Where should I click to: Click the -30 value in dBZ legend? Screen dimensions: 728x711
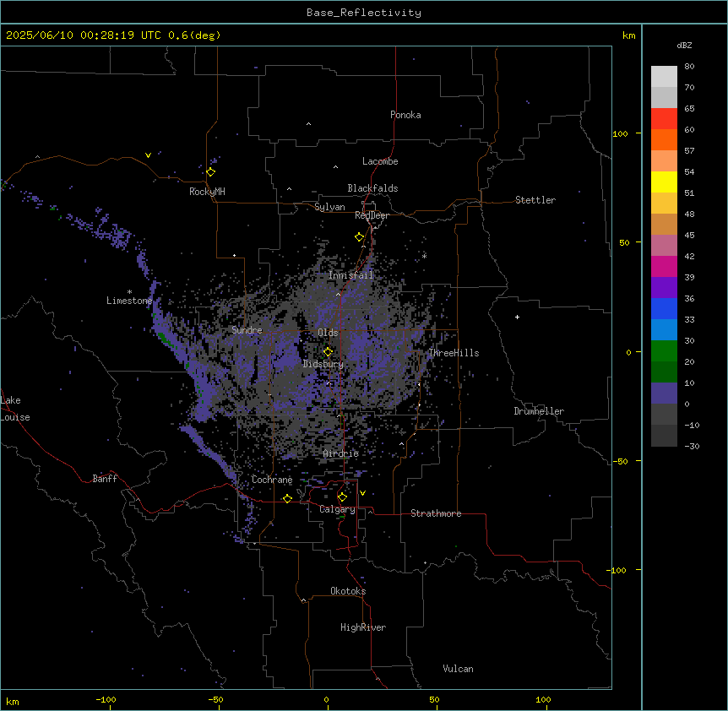(x=692, y=446)
